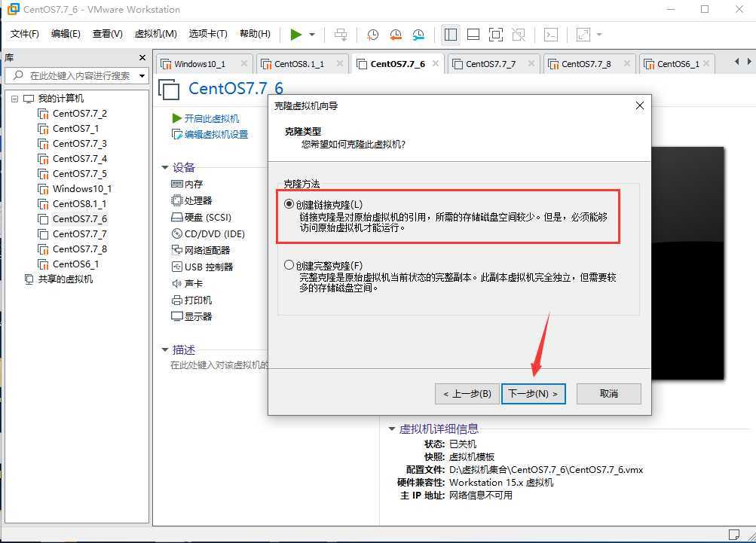
Task: Click the unity mode toolbar icon
Action: coord(519,34)
